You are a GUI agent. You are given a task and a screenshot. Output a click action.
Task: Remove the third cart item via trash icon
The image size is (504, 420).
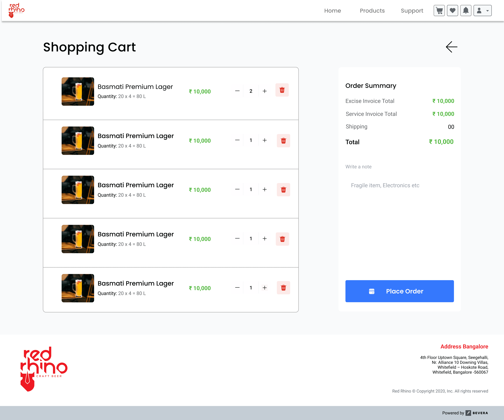click(x=283, y=190)
